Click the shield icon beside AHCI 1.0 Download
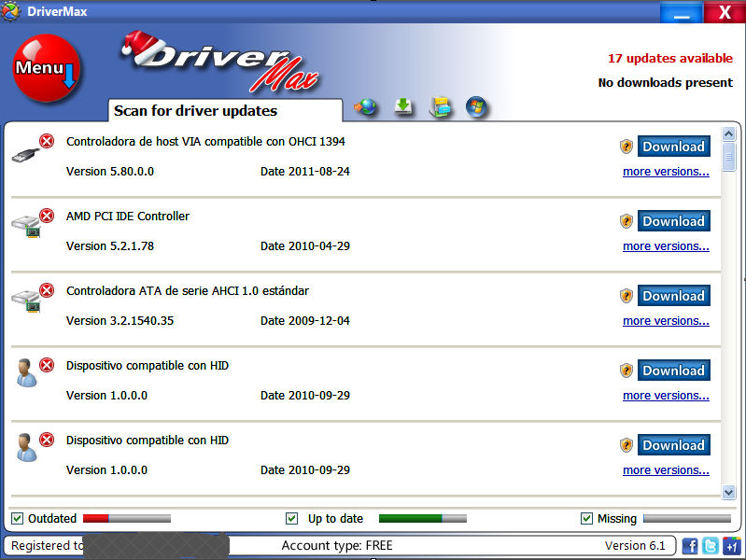The height and width of the screenshot is (560, 746). (x=626, y=296)
